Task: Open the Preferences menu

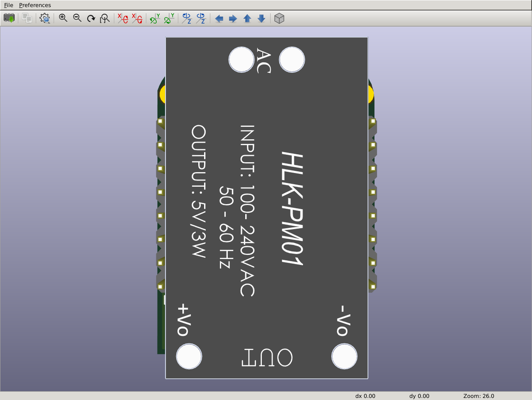Action: click(35, 5)
